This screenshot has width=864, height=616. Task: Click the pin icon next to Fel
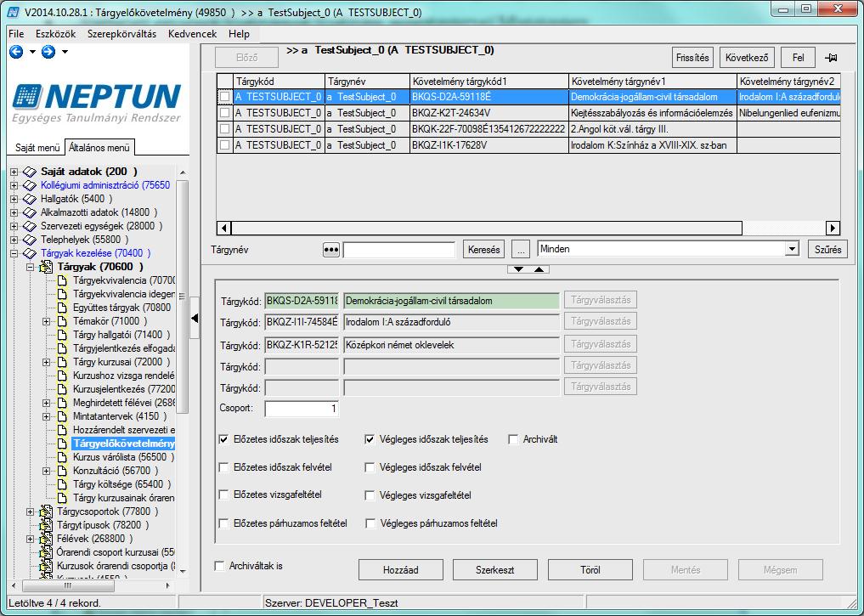click(x=831, y=58)
